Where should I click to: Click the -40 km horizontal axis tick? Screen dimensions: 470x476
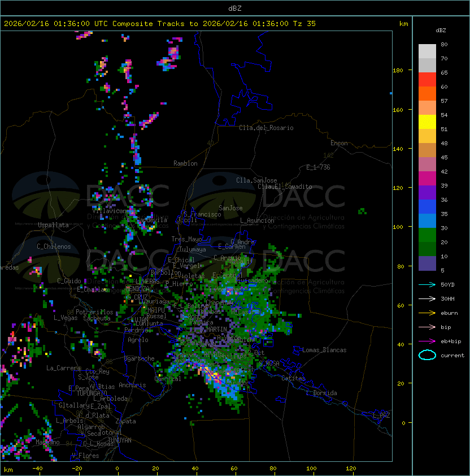click(38, 469)
